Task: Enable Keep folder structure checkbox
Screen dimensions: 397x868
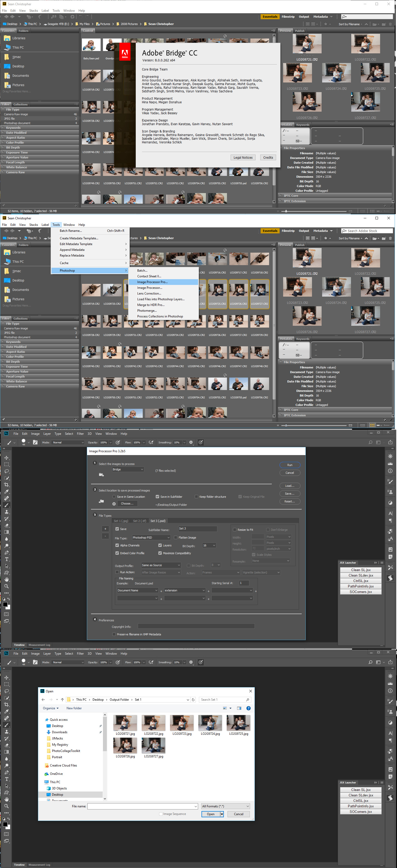Action: click(196, 497)
